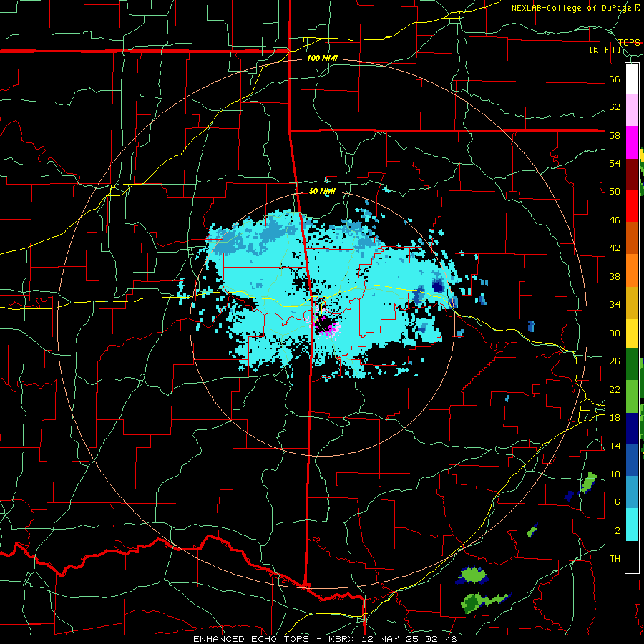Click the legend value 62

[615, 107]
